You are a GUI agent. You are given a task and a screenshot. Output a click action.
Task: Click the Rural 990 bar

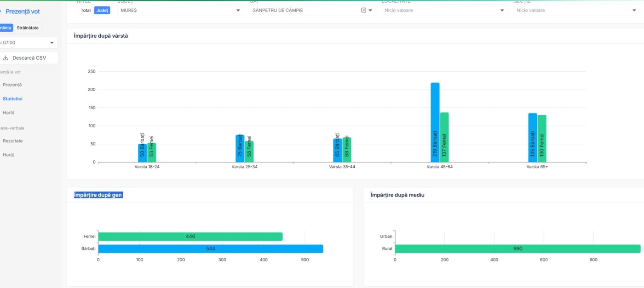pyautogui.click(x=517, y=249)
